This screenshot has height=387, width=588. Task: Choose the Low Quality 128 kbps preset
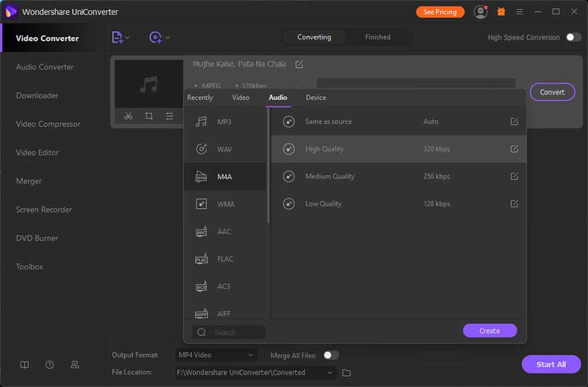click(398, 204)
